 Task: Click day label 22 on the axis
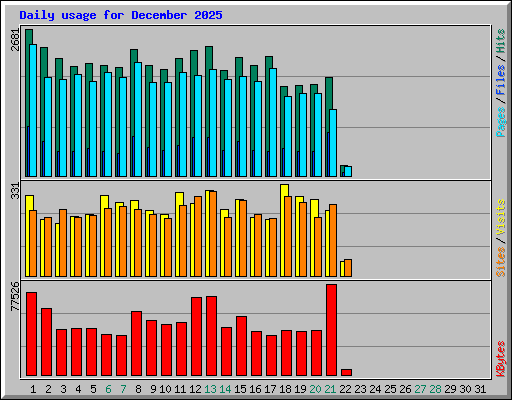coord(345,389)
